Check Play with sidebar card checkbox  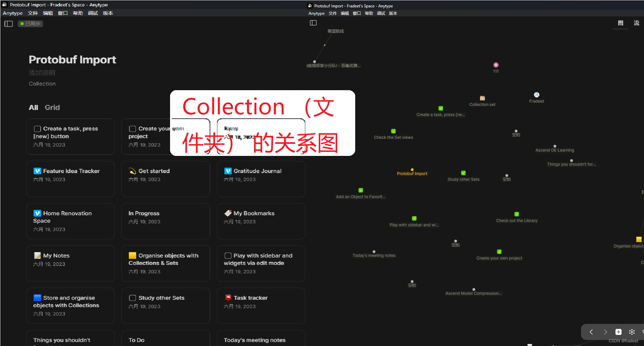point(228,255)
